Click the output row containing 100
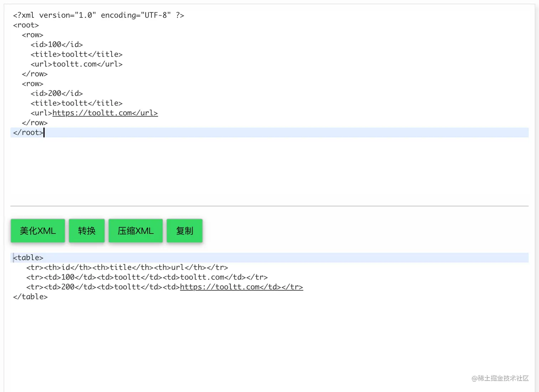Screen dimensions: 539x392 click(x=147, y=277)
